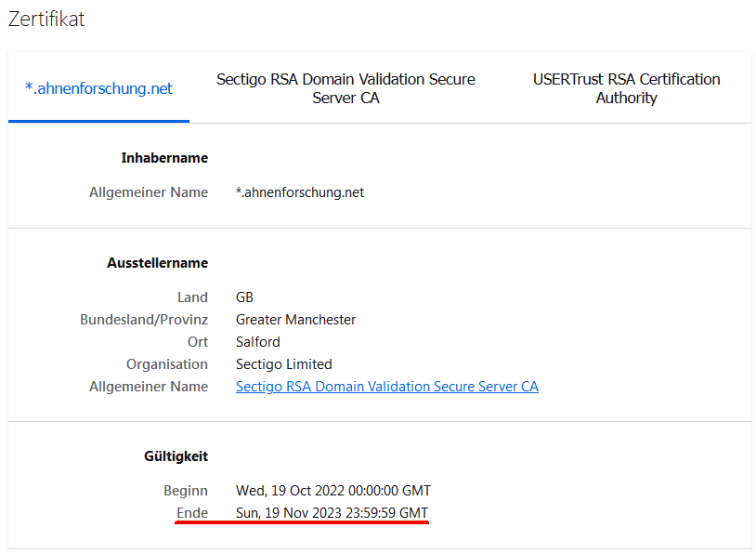Viewport: 756px width, 554px height.
Task: Click the Zertifikat page title
Action: 46,19
